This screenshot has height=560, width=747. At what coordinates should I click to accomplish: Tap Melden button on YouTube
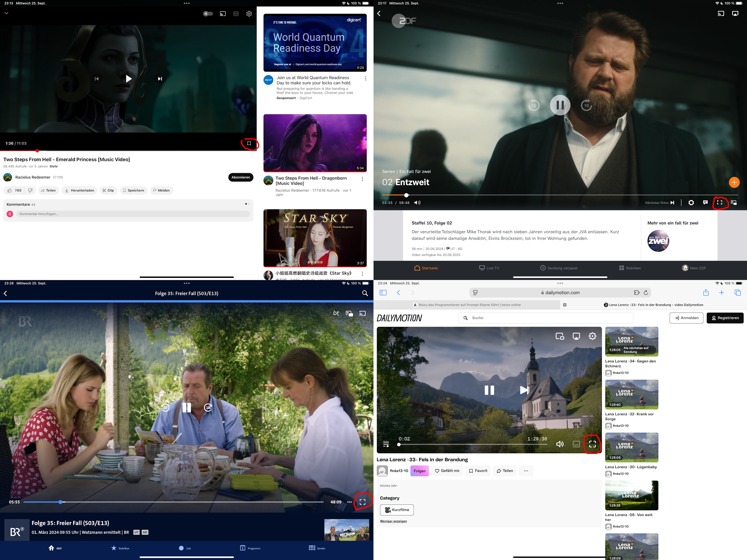[x=161, y=191]
